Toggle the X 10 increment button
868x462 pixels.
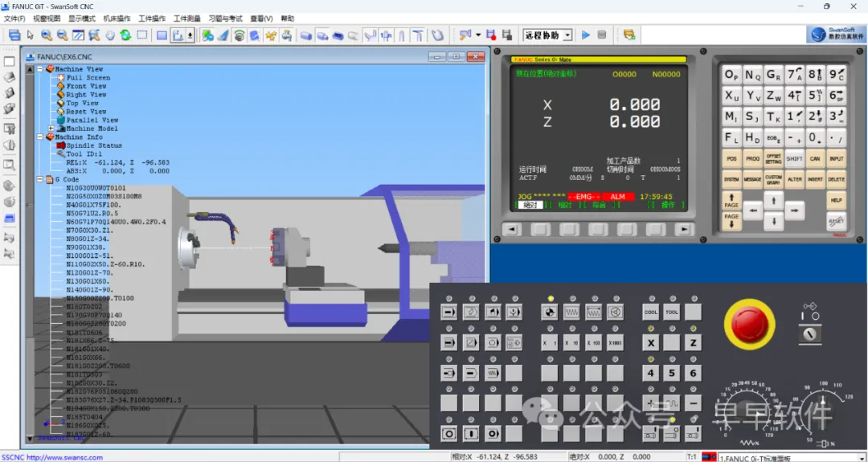point(571,343)
